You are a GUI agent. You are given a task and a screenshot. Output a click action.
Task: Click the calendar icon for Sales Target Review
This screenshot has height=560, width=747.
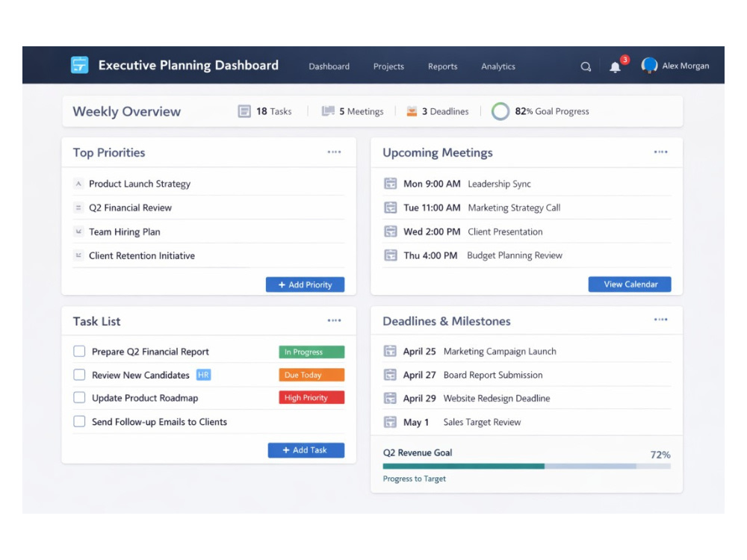click(x=390, y=422)
